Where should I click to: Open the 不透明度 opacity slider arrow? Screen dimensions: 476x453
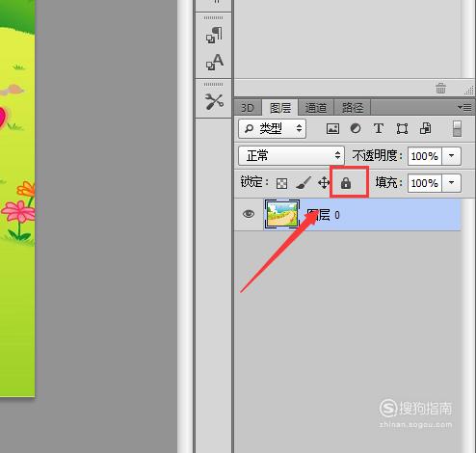tap(452, 156)
